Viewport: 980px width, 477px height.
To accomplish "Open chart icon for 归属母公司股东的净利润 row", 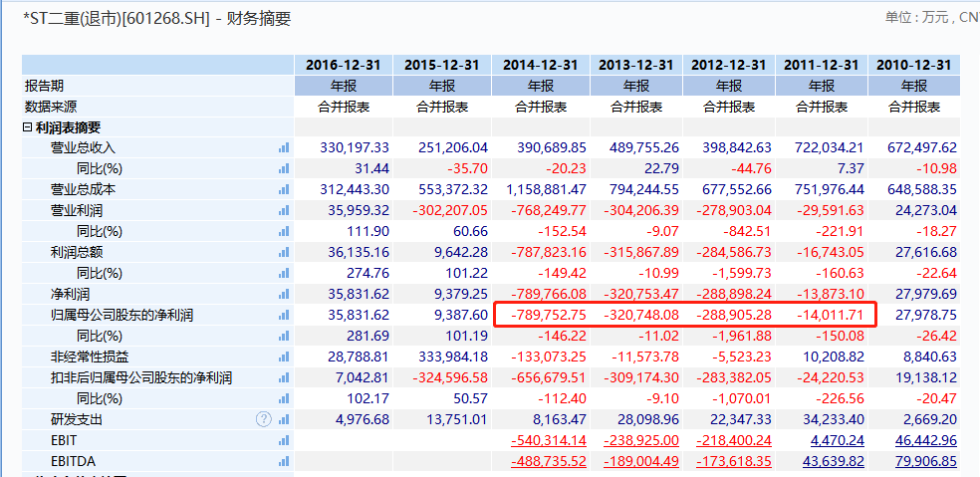I will [285, 315].
